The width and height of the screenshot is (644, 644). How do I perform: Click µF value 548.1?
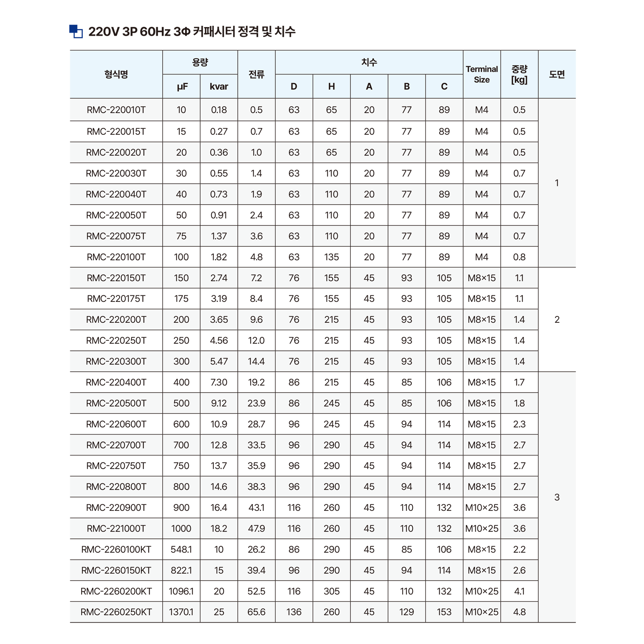click(182, 549)
